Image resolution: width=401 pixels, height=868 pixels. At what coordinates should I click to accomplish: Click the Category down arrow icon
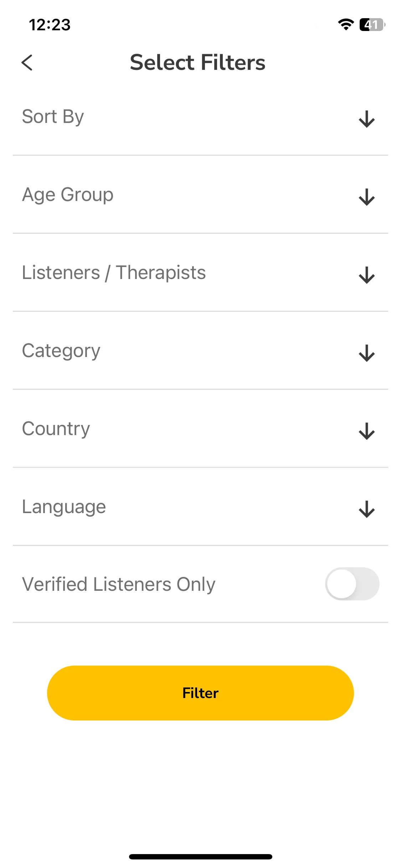coord(367,353)
